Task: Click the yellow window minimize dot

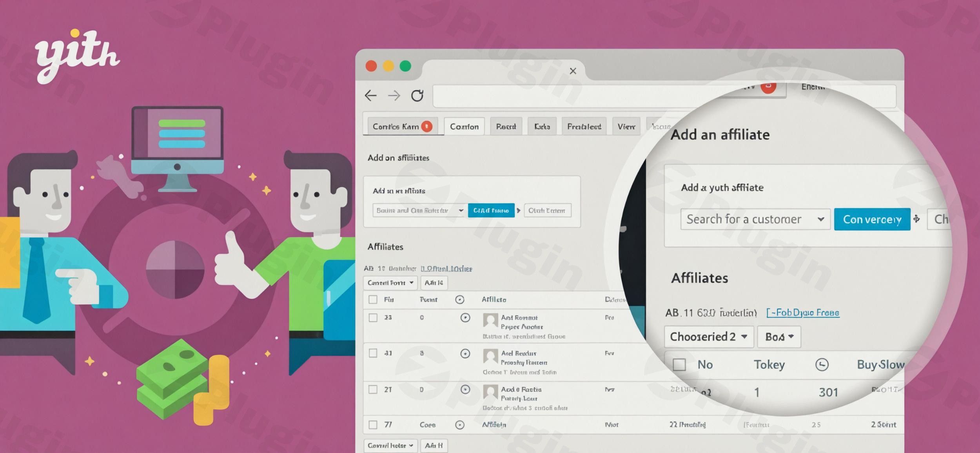Action: (388, 66)
